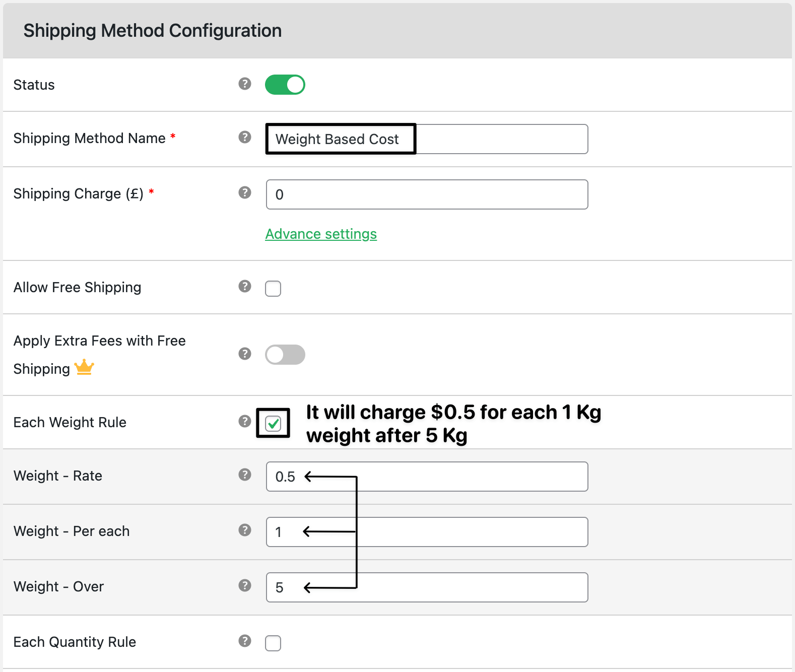Click the Shipping Method Configuration heading
795x672 pixels.
(153, 31)
